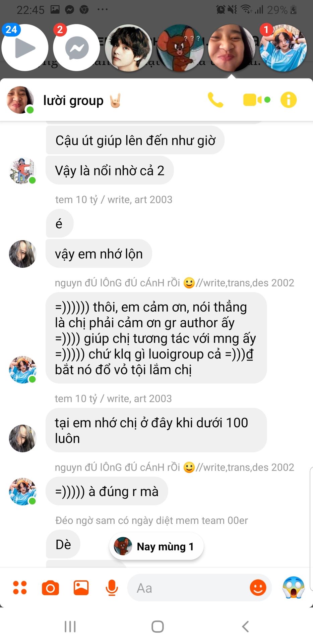Tap the microphone to record voice message
313x644 pixels.
point(112,588)
